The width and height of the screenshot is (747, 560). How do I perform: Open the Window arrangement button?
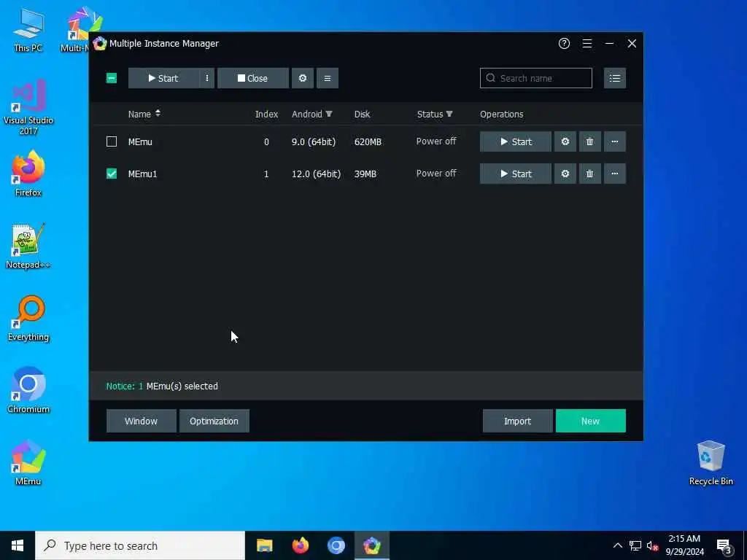[x=141, y=421]
